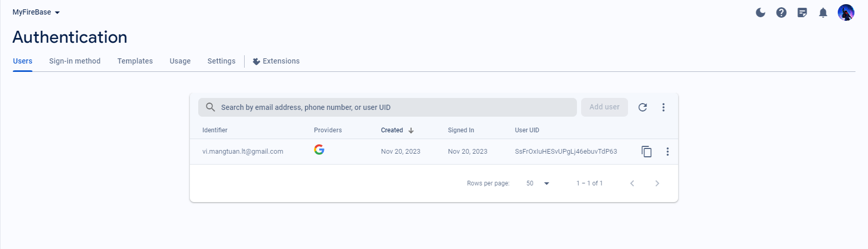Open notifications bell icon

point(823,13)
